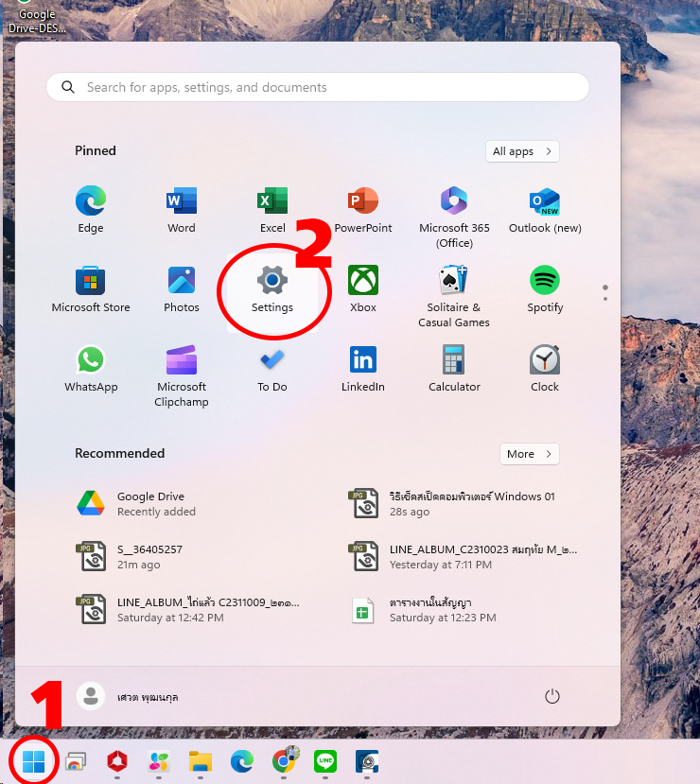Open Microsoft Clipchamp
700x784 pixels.
coord(182,374)
